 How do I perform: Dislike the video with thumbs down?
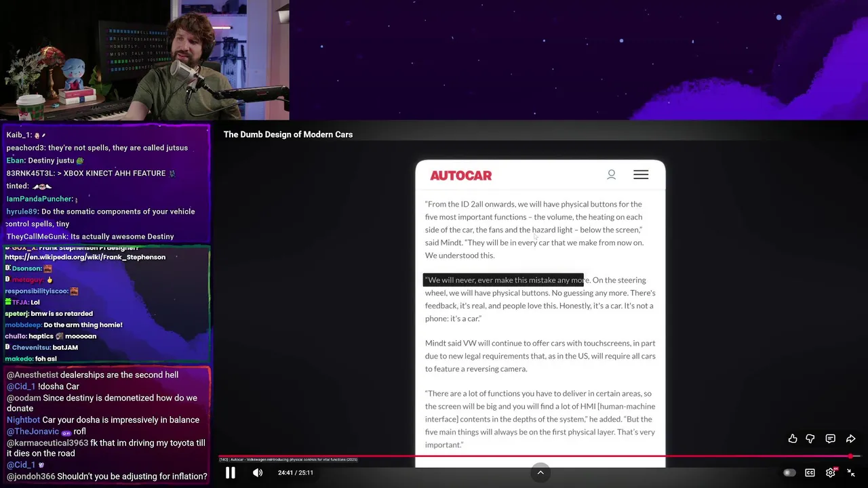(810, 439)
